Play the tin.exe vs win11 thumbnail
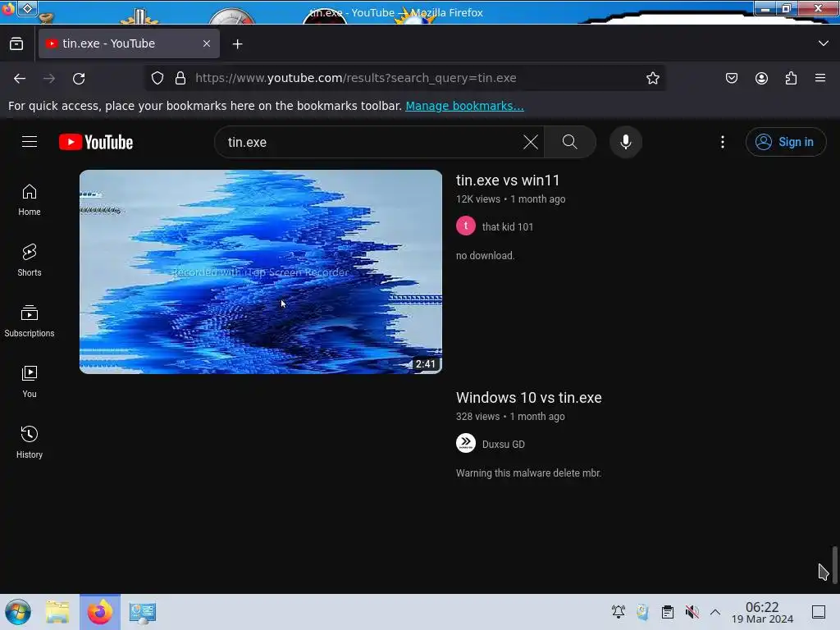This screenshot has width=840, height=630. (261, 272)
